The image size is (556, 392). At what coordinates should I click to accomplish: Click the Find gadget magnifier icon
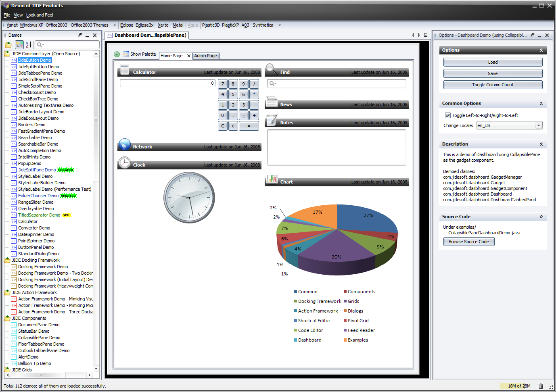click(x=271, y=69)
